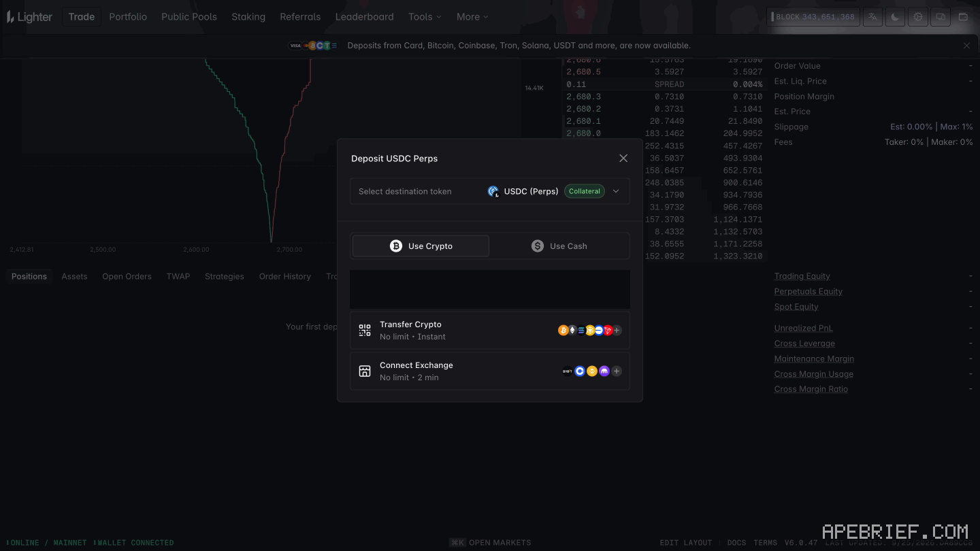
Task: Choose the Connect Exchange method
Action: pyautogui.click(x=490, y=371)
